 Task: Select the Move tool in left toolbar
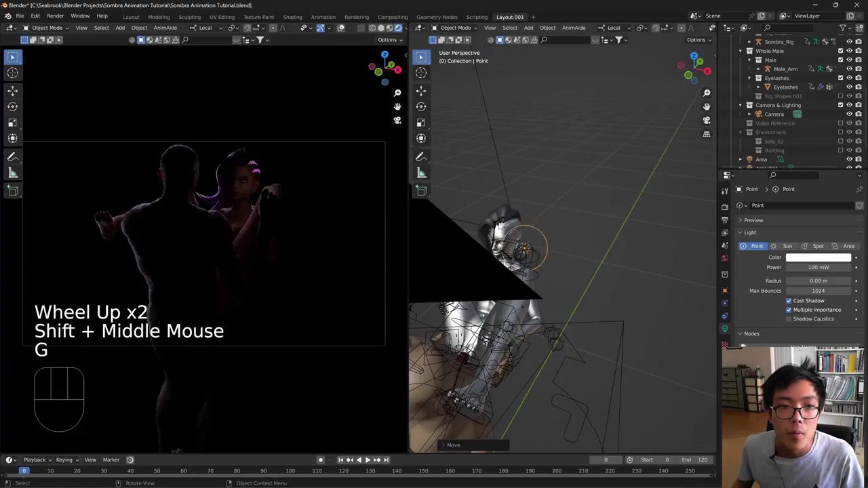[x=13, y=90]
